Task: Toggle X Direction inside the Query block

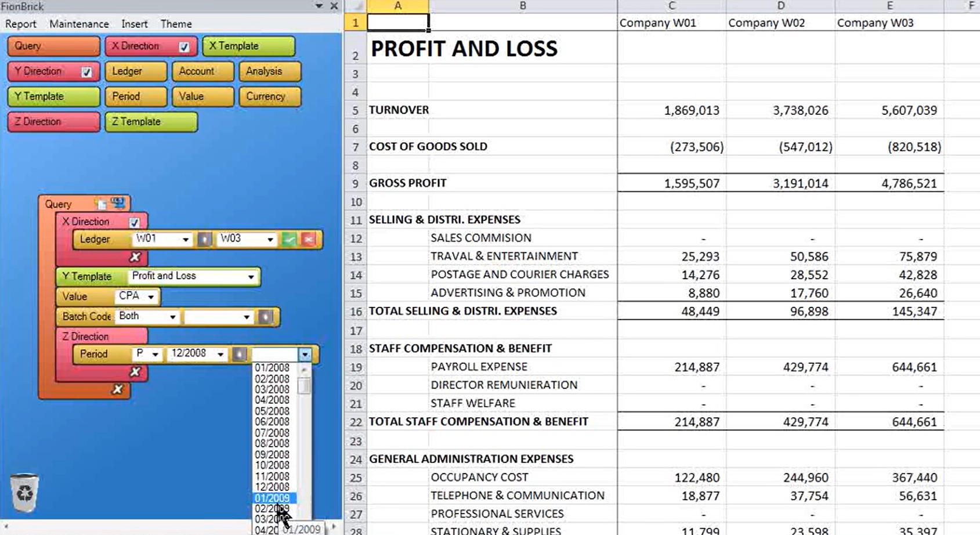Action: coord(134,222)
